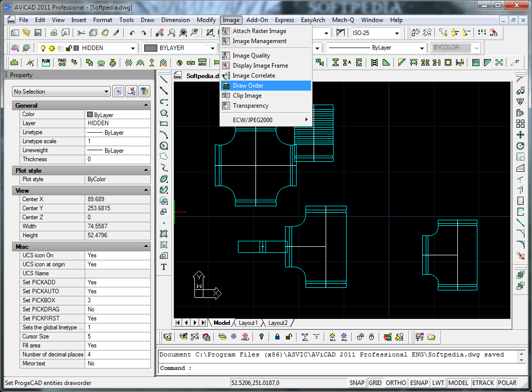
Task: Toggle GRID display in status bar
Action: [375, 383]
